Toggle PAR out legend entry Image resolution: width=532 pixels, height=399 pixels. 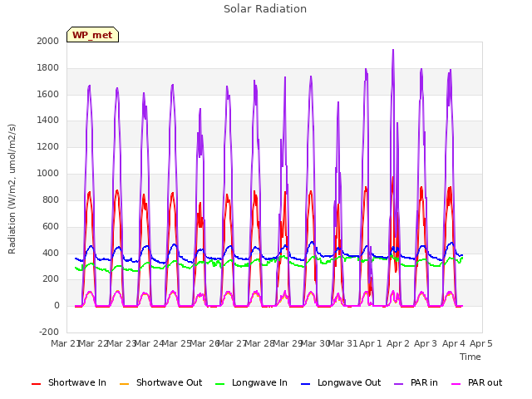pyautogui.click(x=476, y=382)
